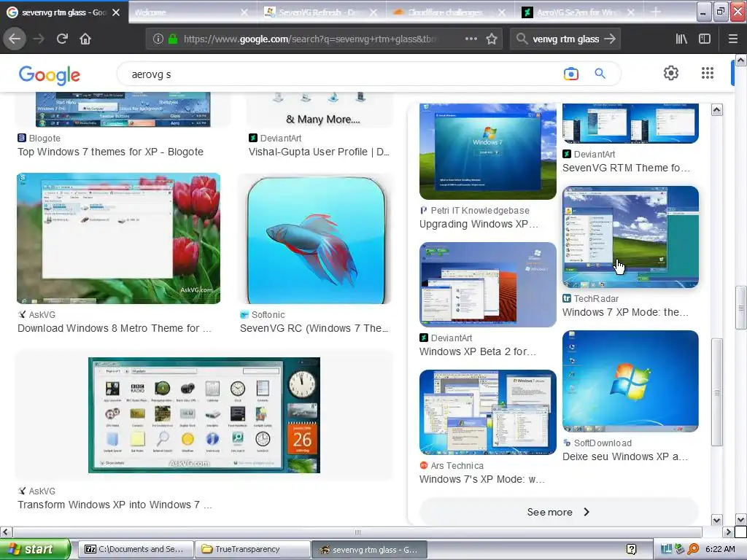Open the SoftDownload Windows 7 logo thumbnail
Screen dimensions: 747x560
point(630,381)
